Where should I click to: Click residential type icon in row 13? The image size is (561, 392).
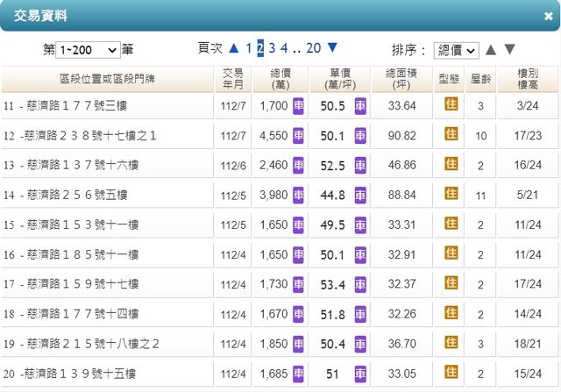click(x=451, y=163)
